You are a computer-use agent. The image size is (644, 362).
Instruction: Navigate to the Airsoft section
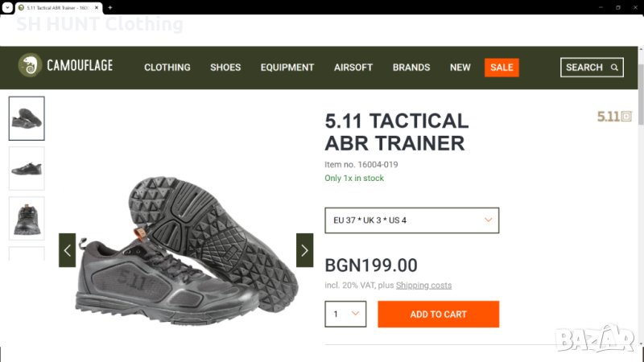353,68
